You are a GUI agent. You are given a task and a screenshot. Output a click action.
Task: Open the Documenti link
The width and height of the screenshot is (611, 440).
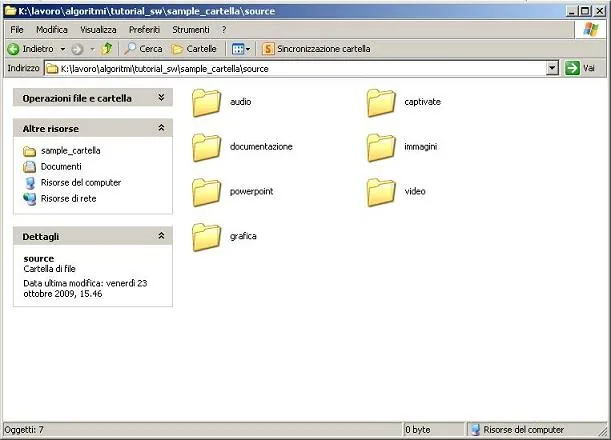click(x=61, y=166)
